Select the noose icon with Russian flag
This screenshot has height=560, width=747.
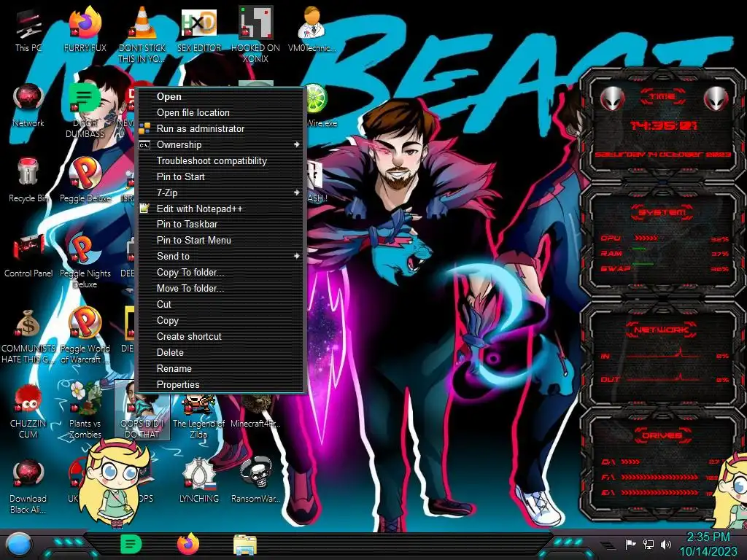click(x=198, y=481)
